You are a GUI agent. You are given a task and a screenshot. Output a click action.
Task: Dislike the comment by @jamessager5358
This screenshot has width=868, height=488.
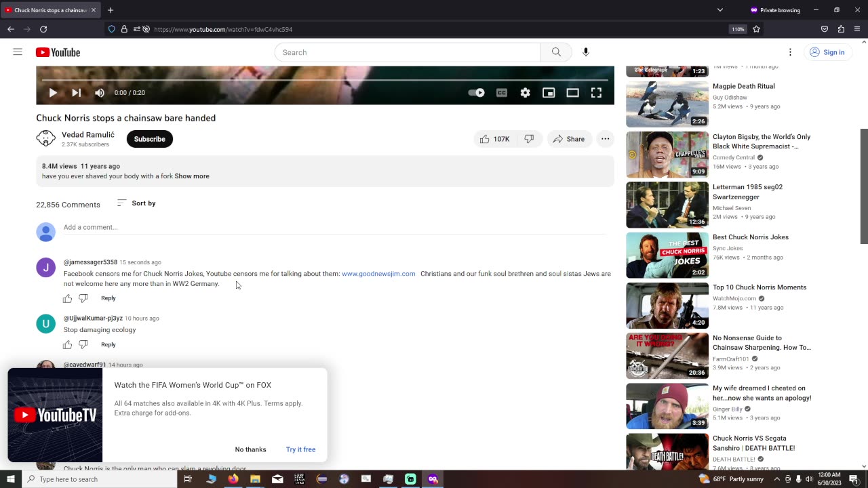pos(83,299)
